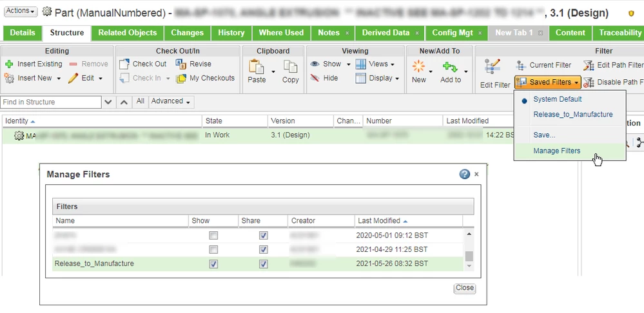
Task: Click the Views table icon
Action: 360,64
